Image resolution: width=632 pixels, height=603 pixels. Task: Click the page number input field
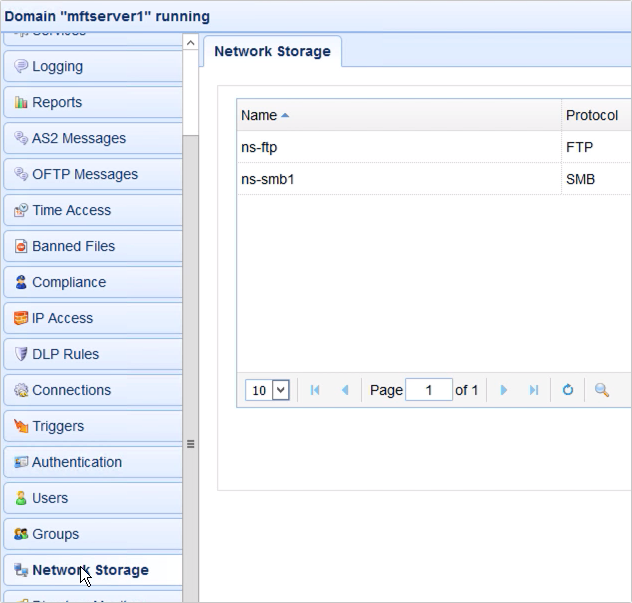428,390
